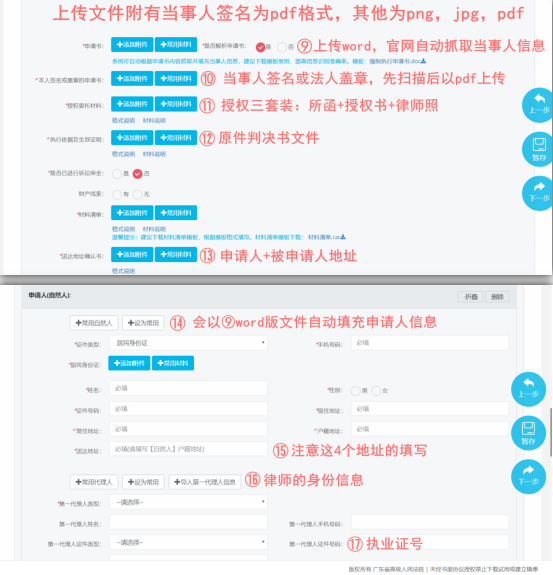Click the 下一步 round button beside 律师的身份信息
The image size is (553, 575).
click(x=528, y=476)
